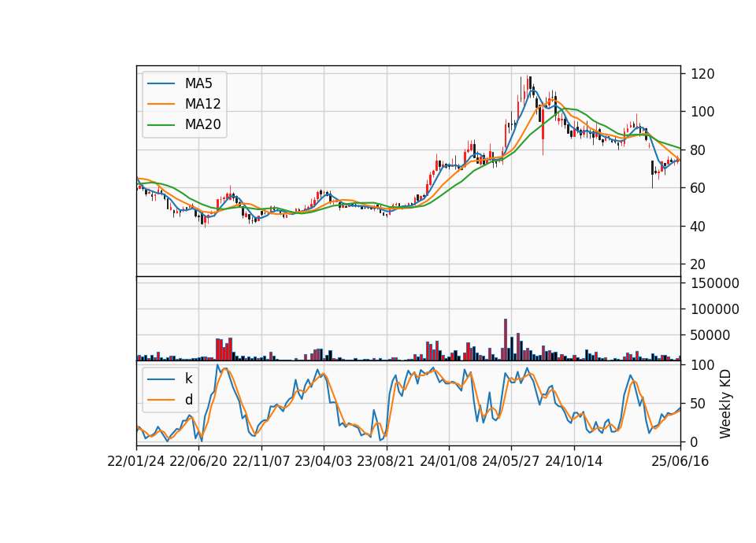Click the d legend label
The image size is (756, 543).
coord(188,400)
